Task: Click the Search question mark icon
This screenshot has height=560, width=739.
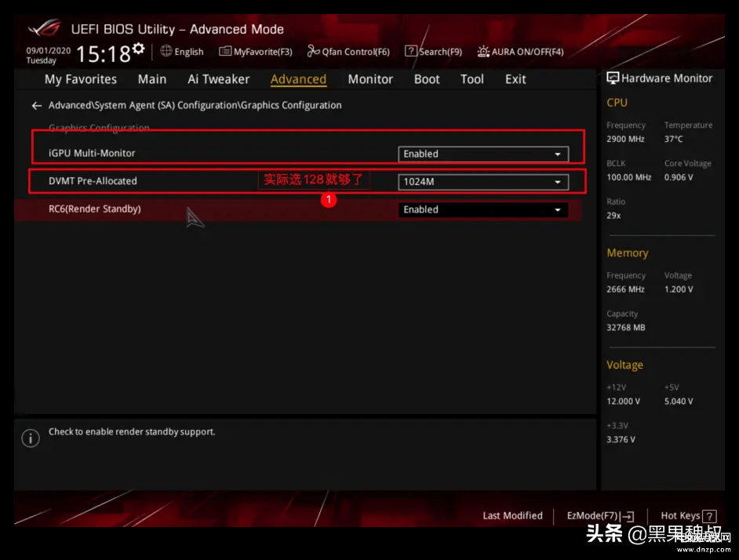Action: (x=410, y=51)
